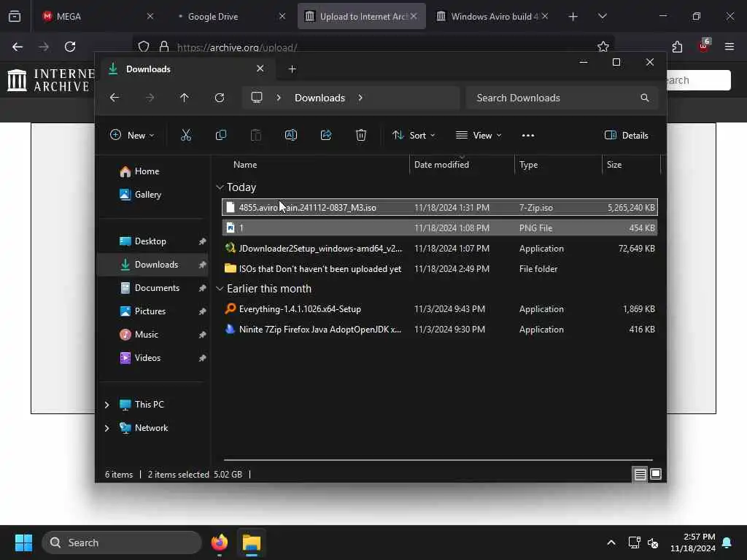This screenshot has height=560, width=747.
Task: Click the Cut scissors icon in Explorer toolbar
Action: [186, 135]
